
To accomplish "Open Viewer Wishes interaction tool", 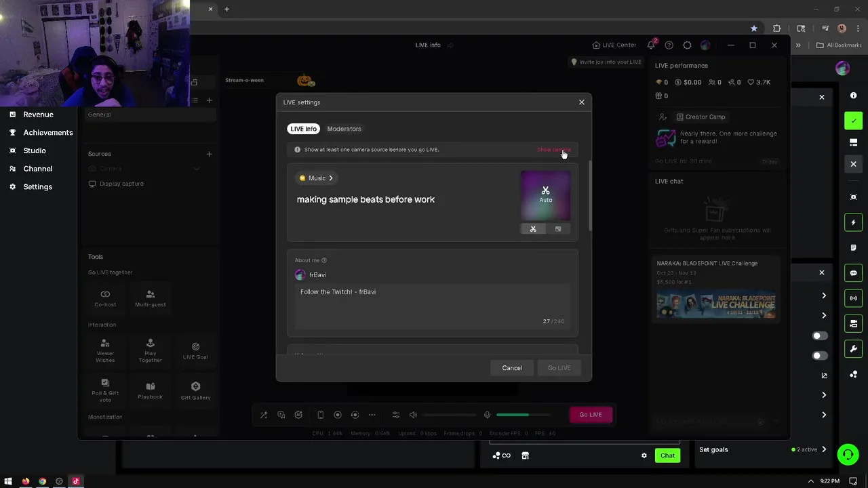I will pos(105,350).
